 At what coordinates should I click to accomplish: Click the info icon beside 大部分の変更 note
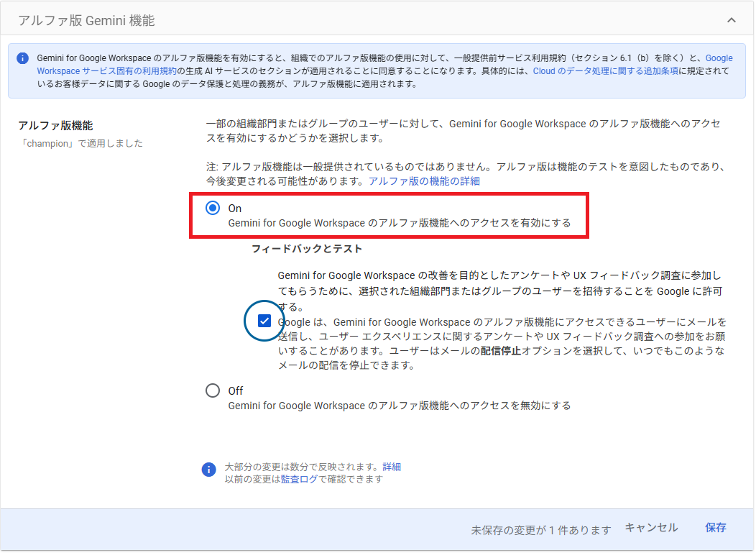209,470
